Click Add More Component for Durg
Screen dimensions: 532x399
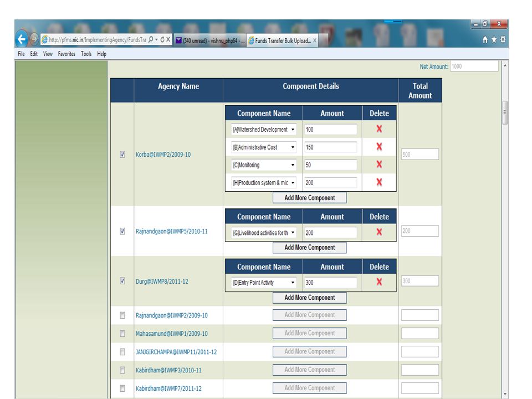(x=309, y=297)
